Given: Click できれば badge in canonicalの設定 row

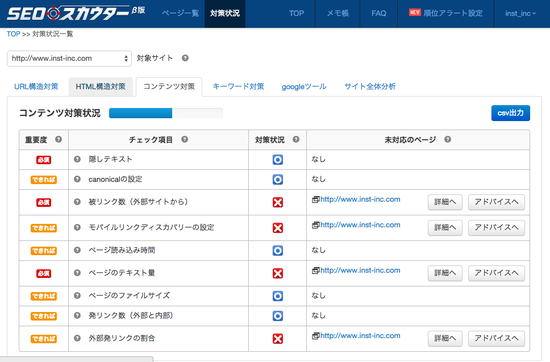Looking at the screenshot, I should pos(43,180).
